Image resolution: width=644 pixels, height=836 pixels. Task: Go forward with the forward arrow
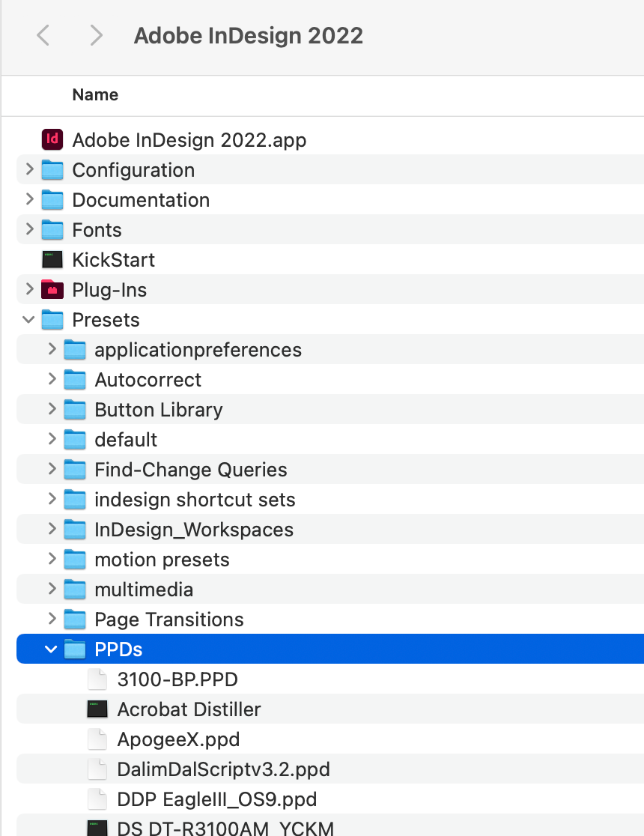(96, 36)
